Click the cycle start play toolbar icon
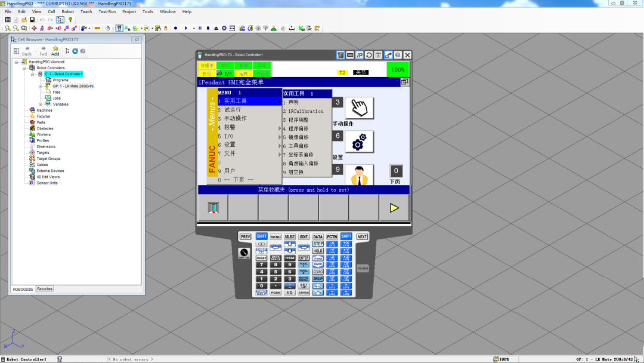The image size is (644, 363). pyautogui.click(x=186, y=29)
